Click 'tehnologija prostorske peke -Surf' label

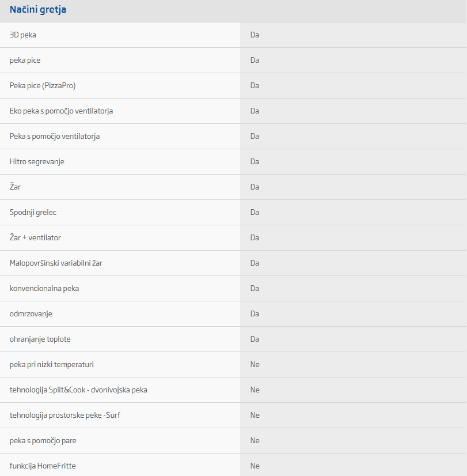point(65,415)
